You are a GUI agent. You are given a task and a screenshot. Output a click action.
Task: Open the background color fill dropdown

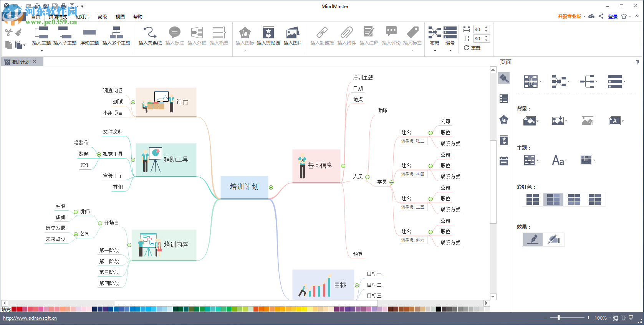tap(531, 121)
